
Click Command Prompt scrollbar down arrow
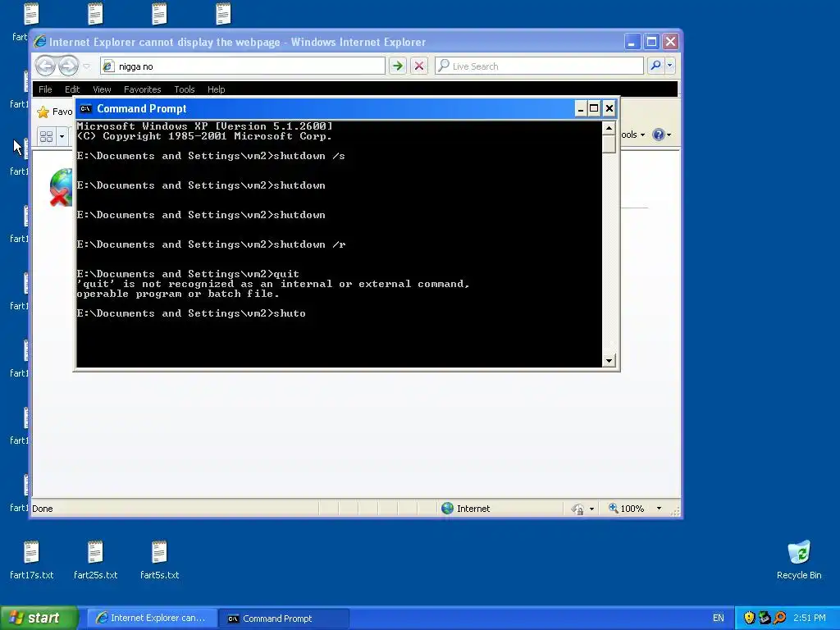(x=609, y=361)
